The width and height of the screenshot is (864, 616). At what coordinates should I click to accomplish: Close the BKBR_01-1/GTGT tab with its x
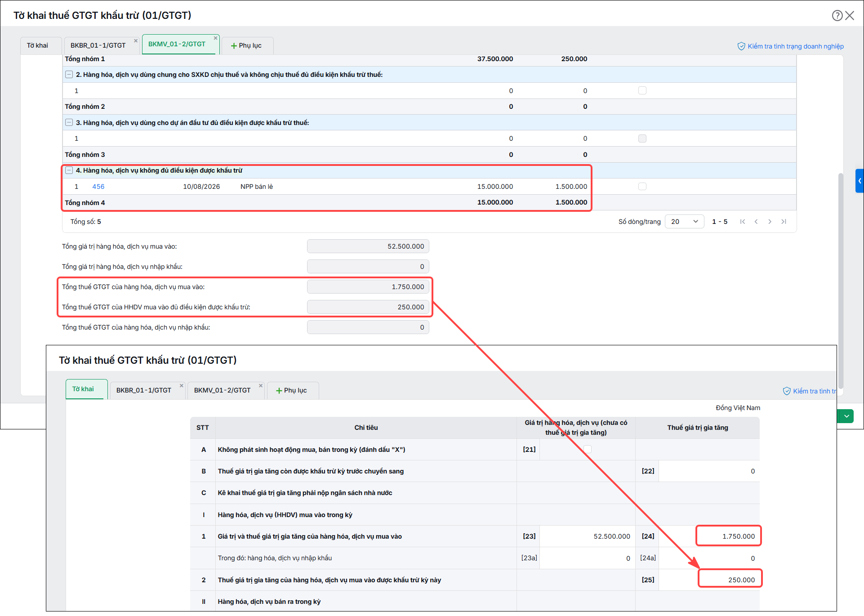136,41
